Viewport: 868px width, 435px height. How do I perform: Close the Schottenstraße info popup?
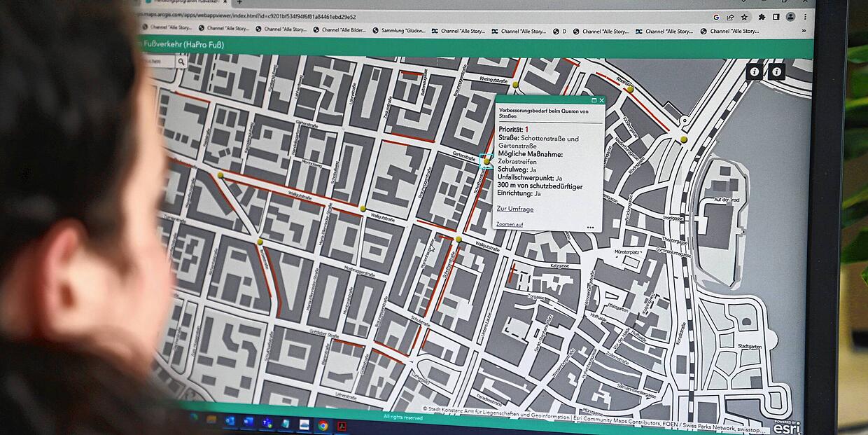pos(601,101)
